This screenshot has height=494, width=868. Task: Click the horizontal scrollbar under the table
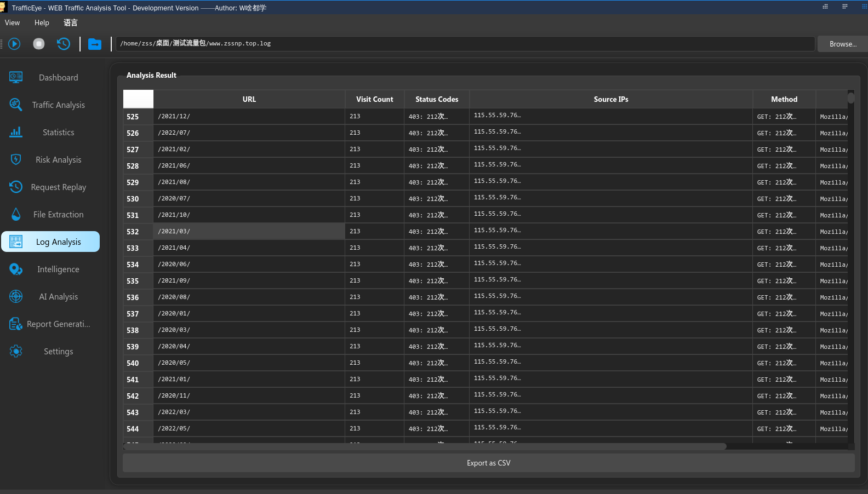click(x=425, y=446)
